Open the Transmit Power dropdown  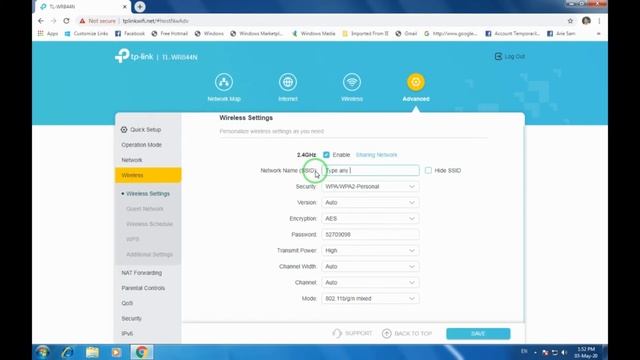click(370, 251)
